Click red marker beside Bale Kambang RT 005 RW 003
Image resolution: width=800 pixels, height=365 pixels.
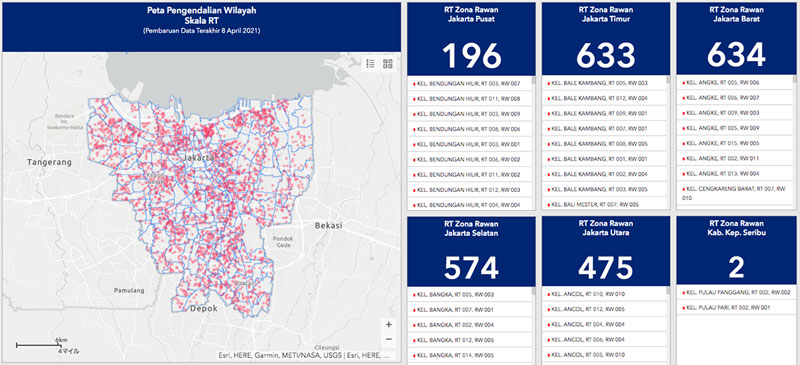tap(548, 83)
